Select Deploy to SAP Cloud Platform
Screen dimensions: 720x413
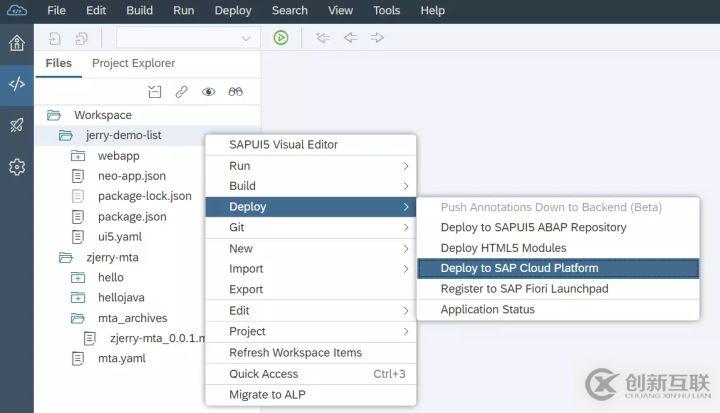click(519, 268)
